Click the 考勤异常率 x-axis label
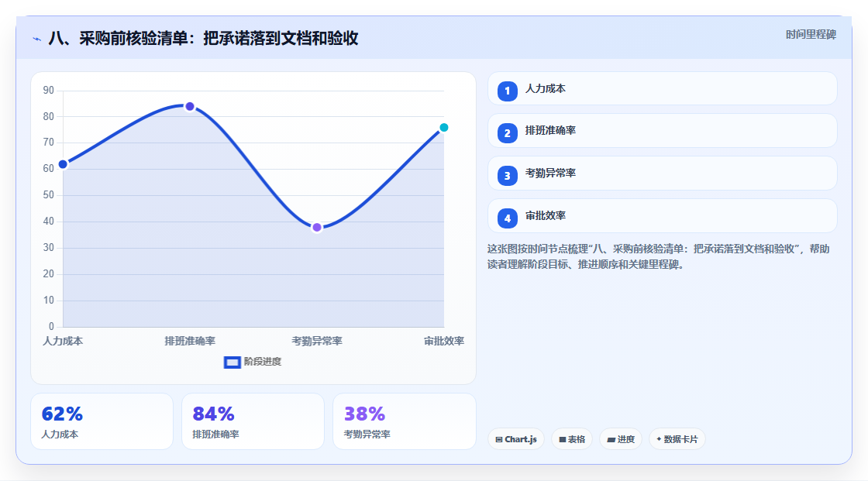The image size is (868, 481). [x=317, y=341]
